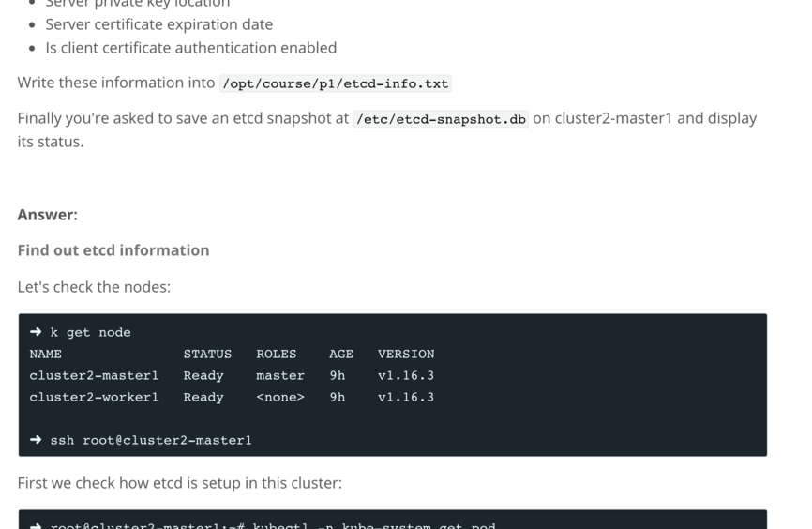This screenshot has height=529, width=812.
Task: Click the ROLES column header in terminal output
Action: [x=276, y=354]
